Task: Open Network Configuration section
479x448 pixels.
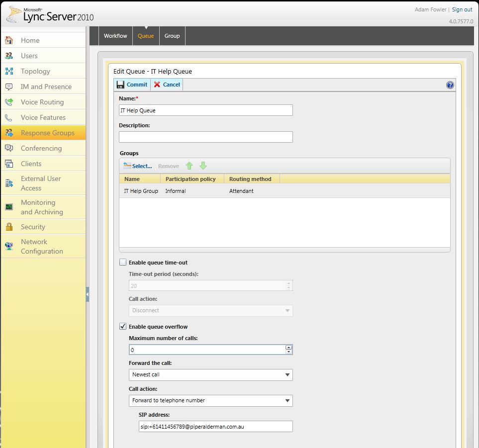Action: pos(43,246)
